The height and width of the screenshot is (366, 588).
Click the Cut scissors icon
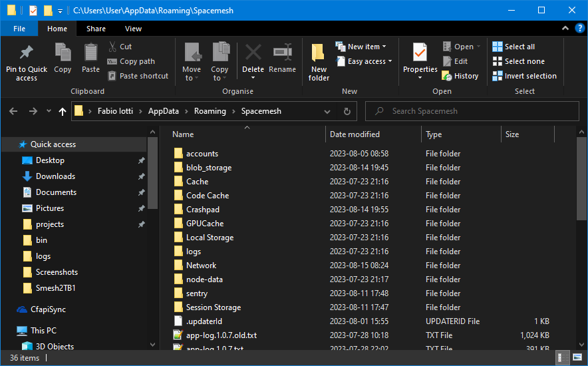click(112, 47)
